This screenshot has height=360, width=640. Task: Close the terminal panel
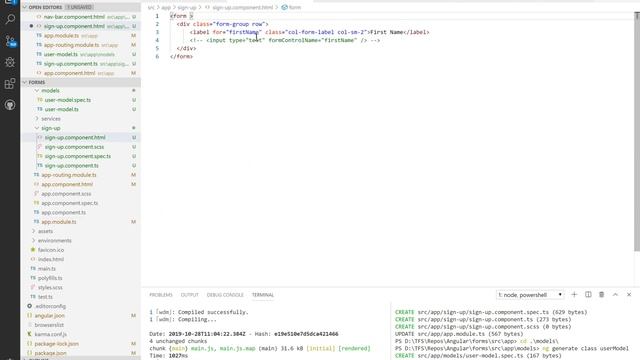(629, 294)
